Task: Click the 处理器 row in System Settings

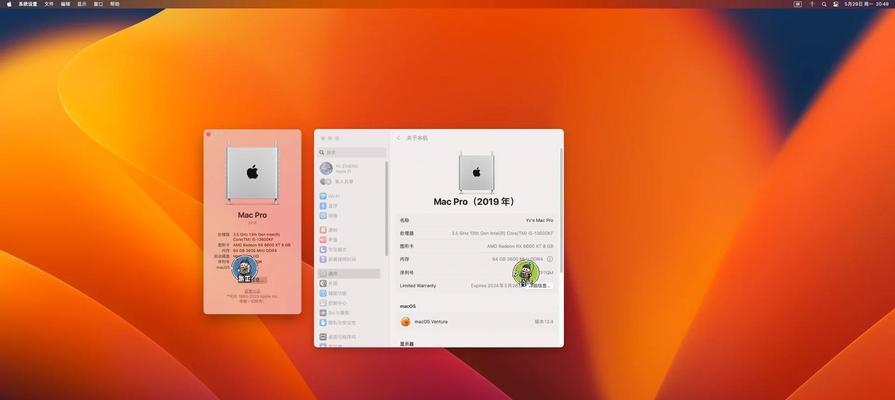Action: (477, 233)
